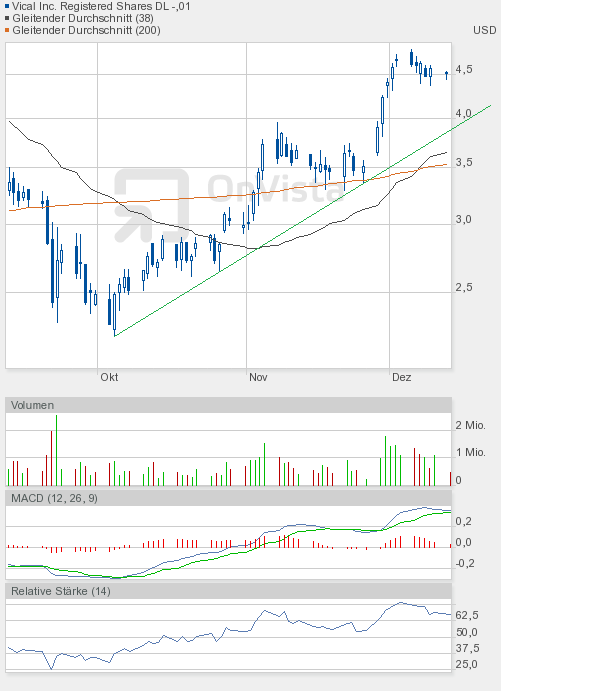Screen dimensions: 614x691
Task: Click the 62,5 RSI axis label
Action: 467,615
